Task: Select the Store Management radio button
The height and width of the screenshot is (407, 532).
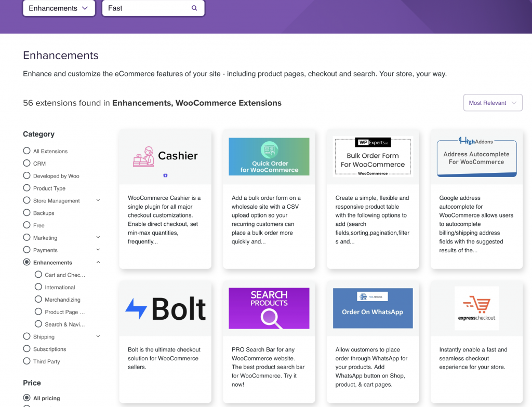Action: [27, 200]
